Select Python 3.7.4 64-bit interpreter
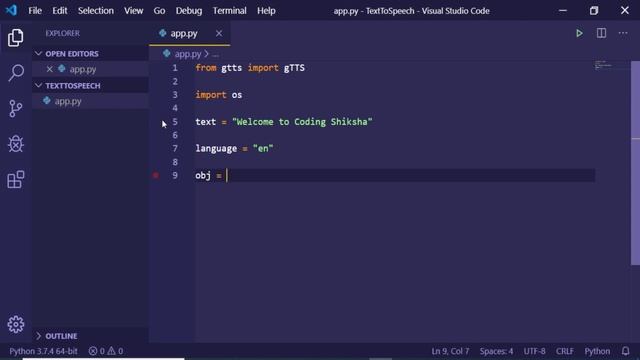The height and width of the screenshot is (360, 640). [43, 351]
